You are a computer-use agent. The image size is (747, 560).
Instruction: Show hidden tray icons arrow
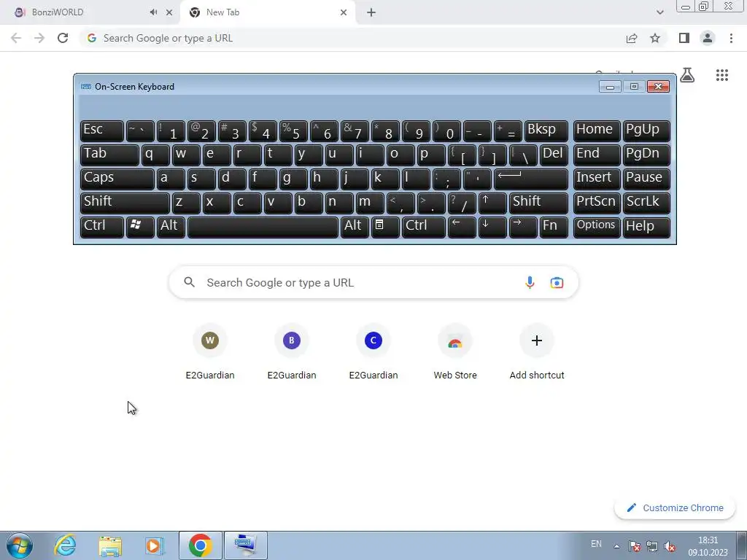[616, 546]
